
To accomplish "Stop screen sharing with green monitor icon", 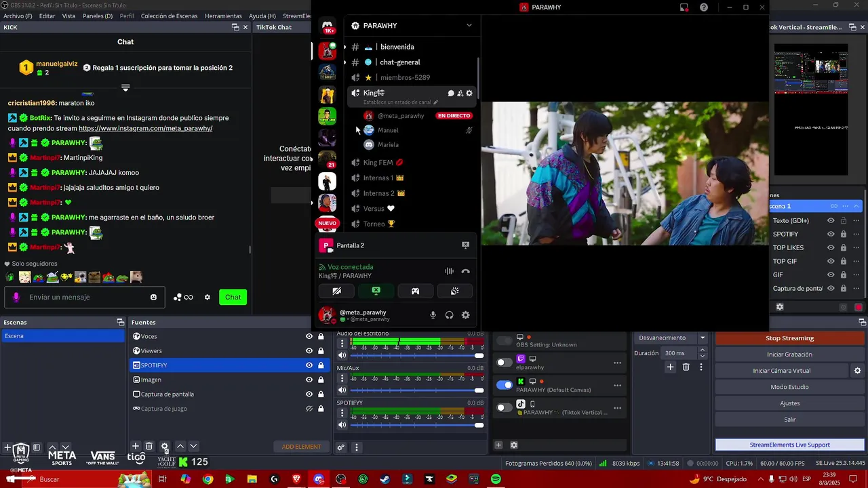I will click(376, 291).
